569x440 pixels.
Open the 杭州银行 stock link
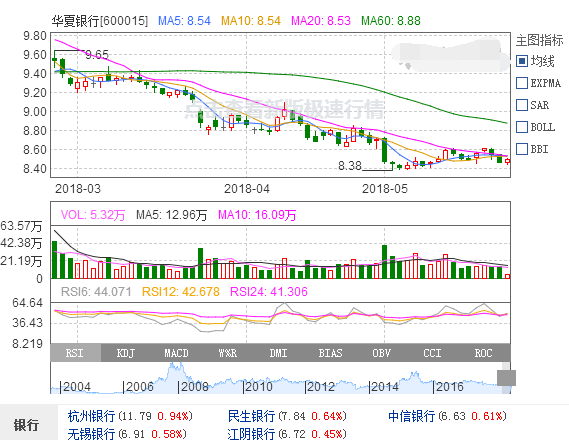click(91, 416)
